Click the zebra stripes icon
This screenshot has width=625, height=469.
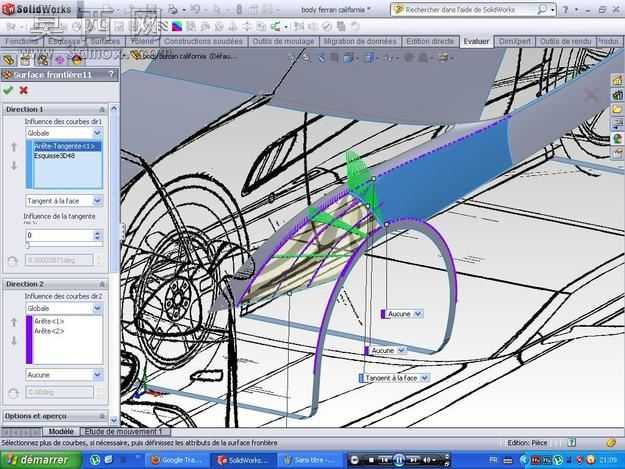(163, 27)
